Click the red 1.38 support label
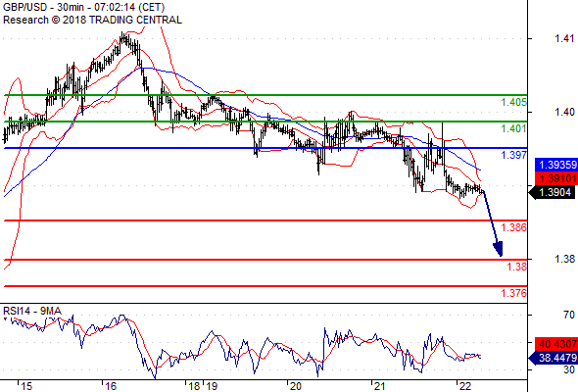The image size is (578, 392). [x=517, y=267]
